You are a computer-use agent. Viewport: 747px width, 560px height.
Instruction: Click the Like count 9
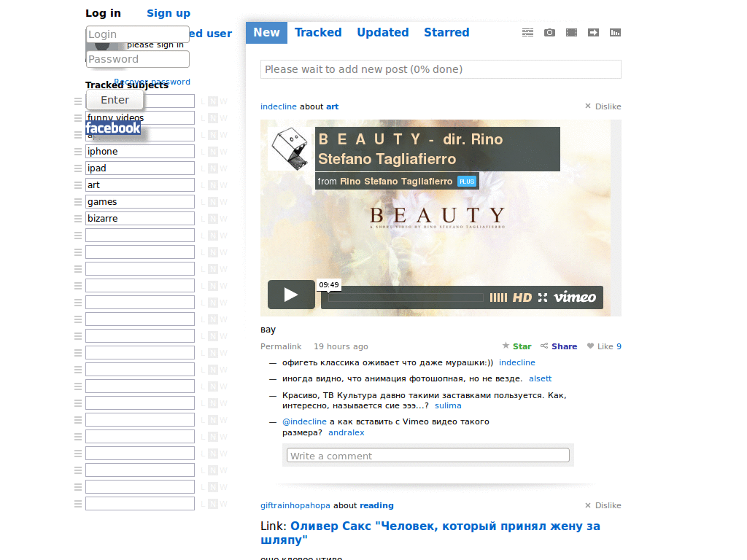[x=619, y=346]
